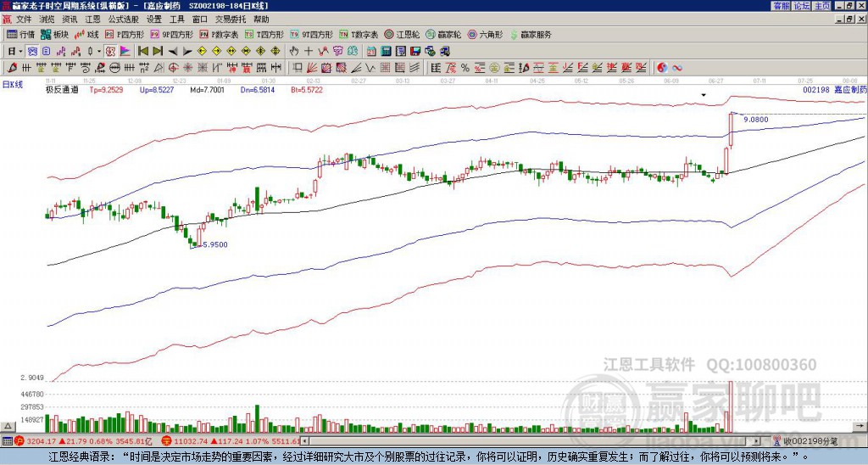Image resolution: width=868 pixels, height=465 pixels.
Task: Open the 帮助 menu
Action: coord(261,20)
